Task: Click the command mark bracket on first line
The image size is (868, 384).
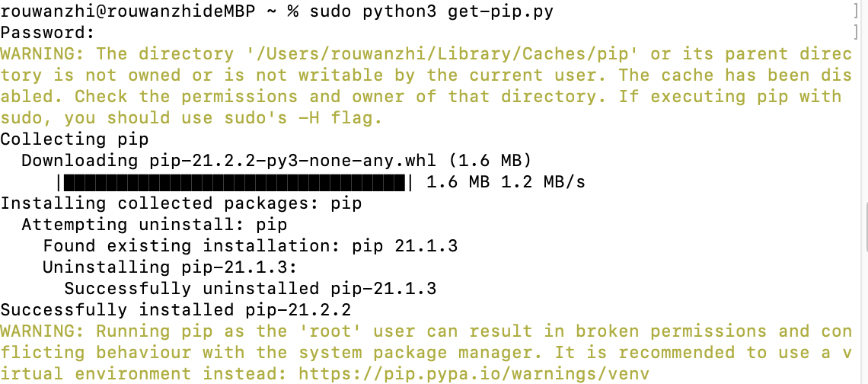Action: coord(856,11)
